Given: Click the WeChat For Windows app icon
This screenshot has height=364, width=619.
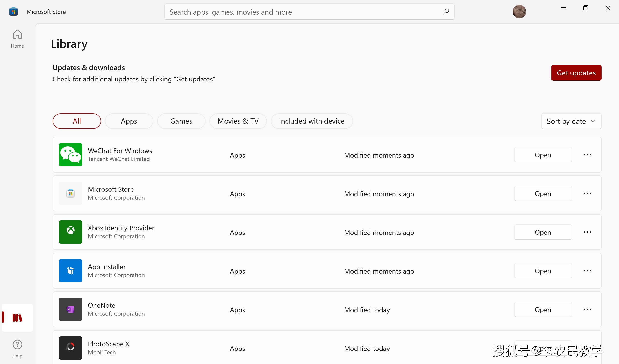Looking at the screenshot, I should (x=71, y=155).
